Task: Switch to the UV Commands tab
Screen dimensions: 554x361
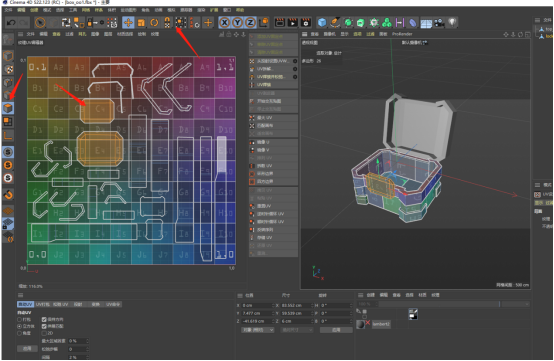Action: tap(113, 304)
